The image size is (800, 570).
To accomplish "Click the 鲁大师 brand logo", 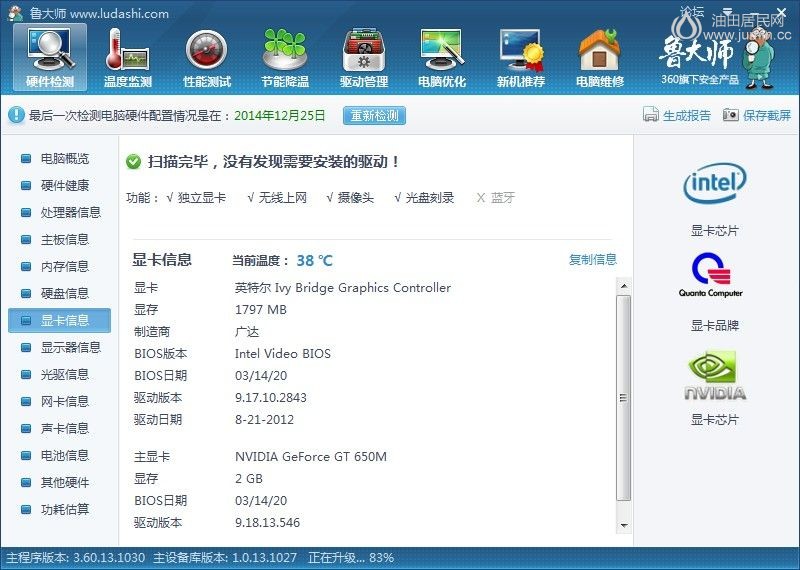I will coord(696,51).
